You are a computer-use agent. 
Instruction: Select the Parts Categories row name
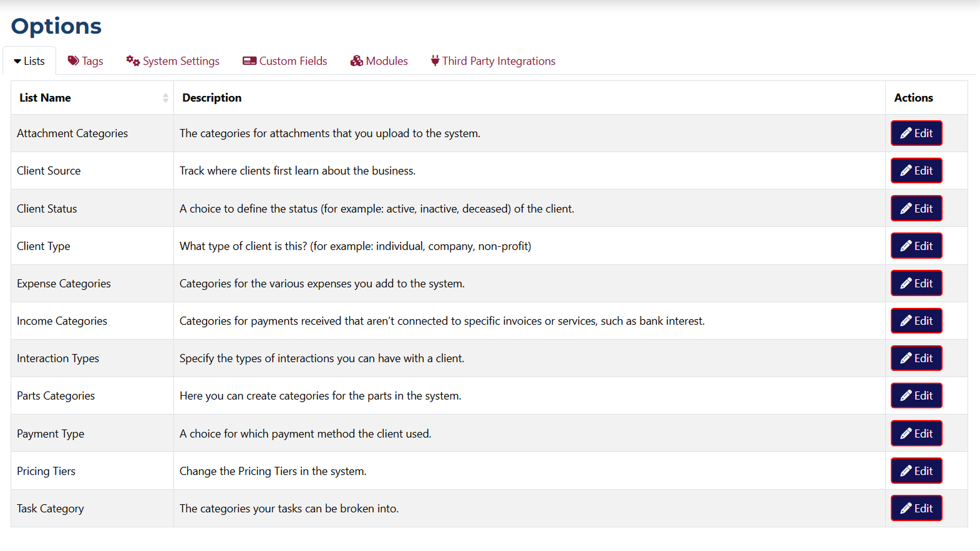pos(56,396)
